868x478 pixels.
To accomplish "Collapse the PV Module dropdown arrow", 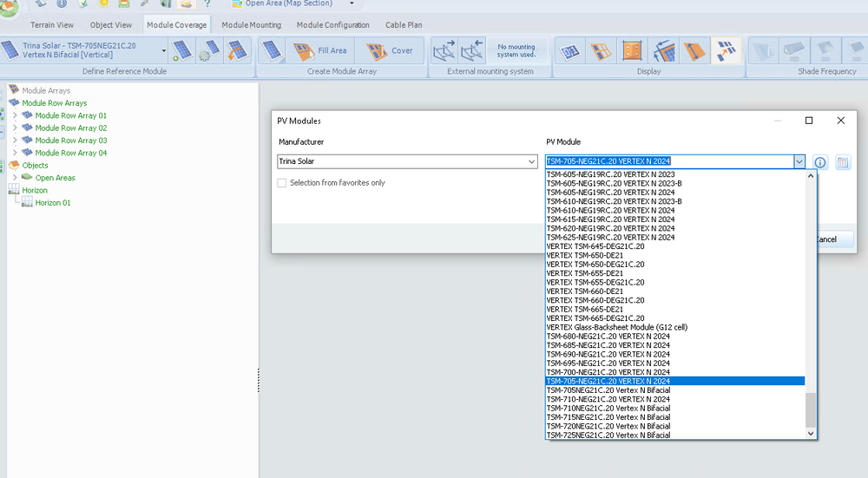I will (x=799, y=161).
